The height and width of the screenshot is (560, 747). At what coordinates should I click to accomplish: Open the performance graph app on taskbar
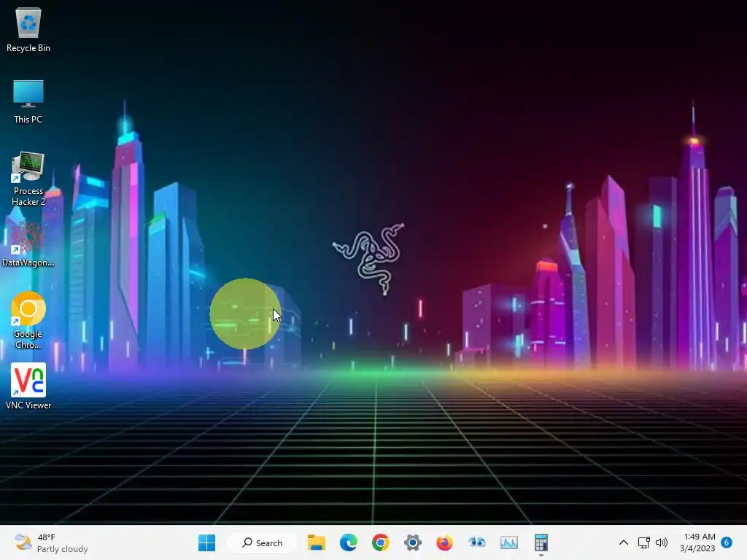[x=508, y=542]
